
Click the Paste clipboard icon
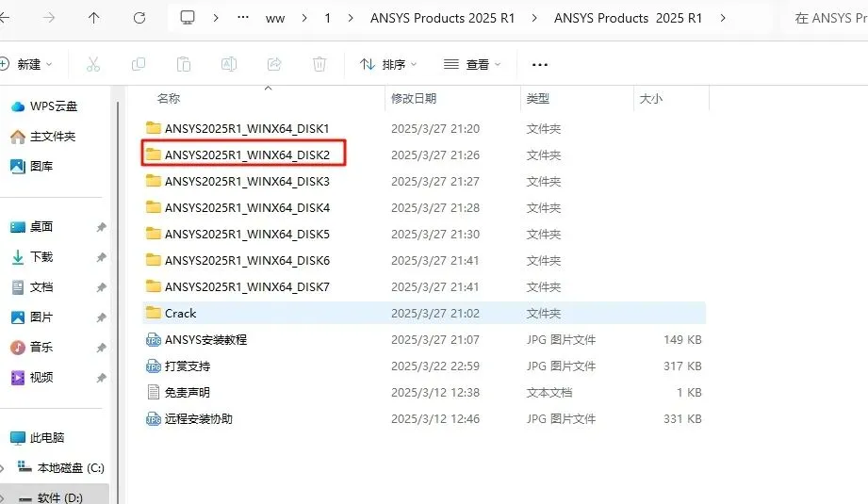click(x=184, y=64)
